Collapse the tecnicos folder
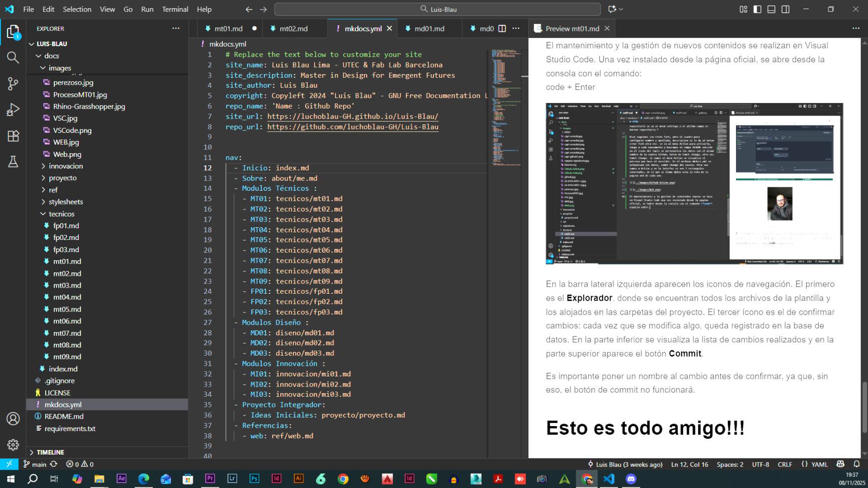Viewport: 868px width, 488px height. click(61, 214)
